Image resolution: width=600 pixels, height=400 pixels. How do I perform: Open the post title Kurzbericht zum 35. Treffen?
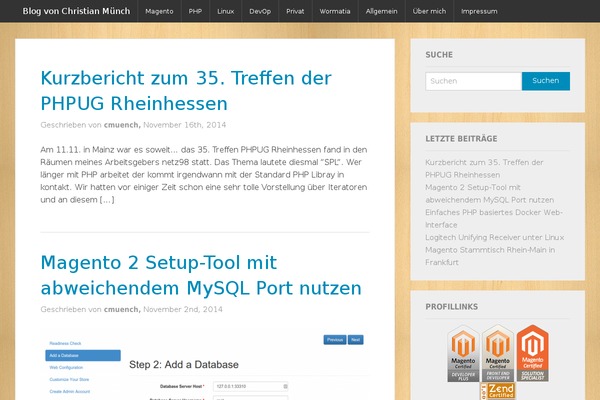coord(186,90)
